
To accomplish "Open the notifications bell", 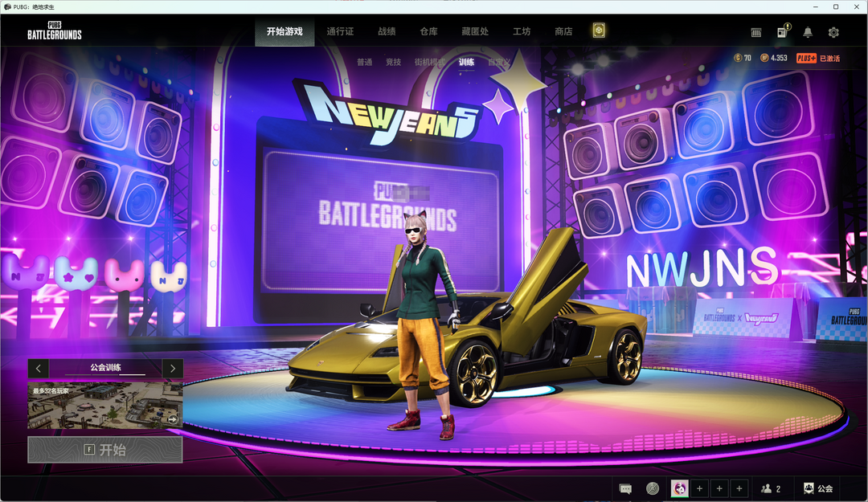I will point(808,32).
